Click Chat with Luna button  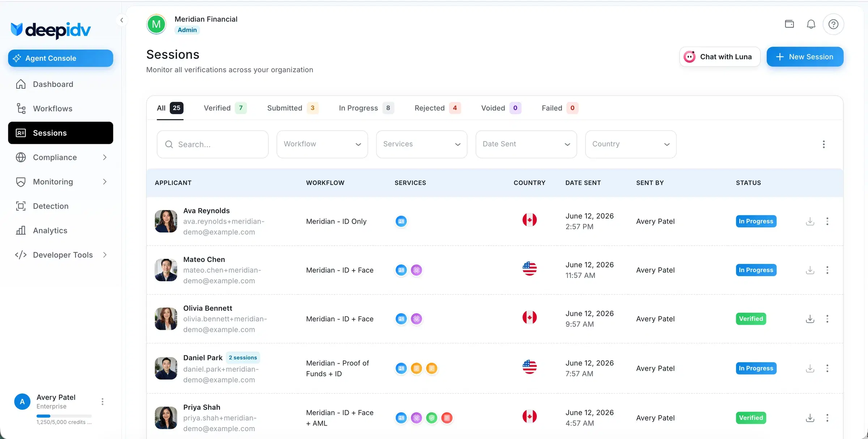720,57
